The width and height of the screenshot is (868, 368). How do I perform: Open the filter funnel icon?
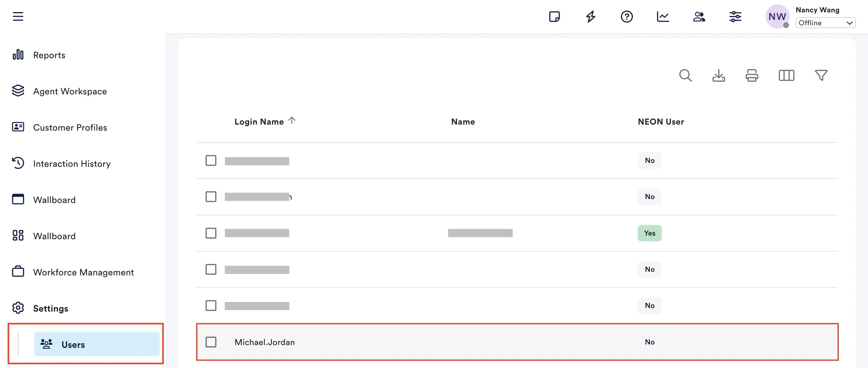tap(821, 75)
